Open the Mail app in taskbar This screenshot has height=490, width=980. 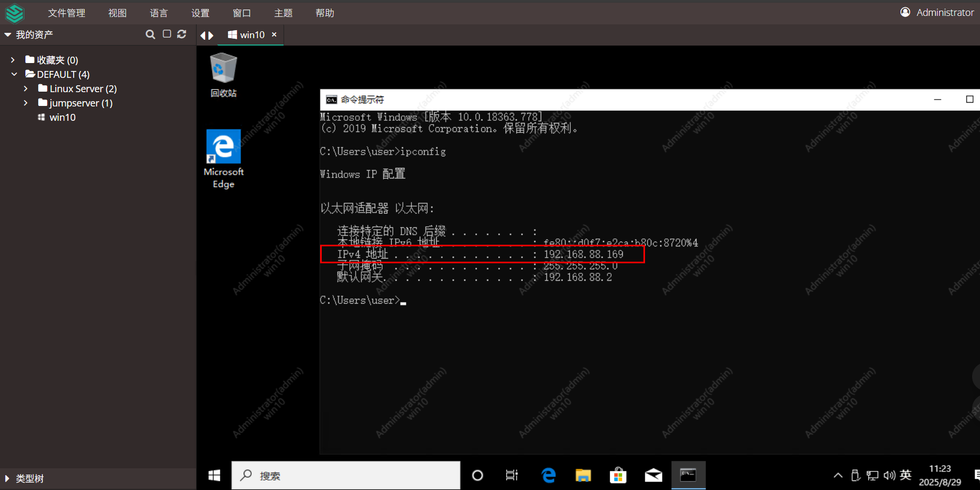coord(653,476)
